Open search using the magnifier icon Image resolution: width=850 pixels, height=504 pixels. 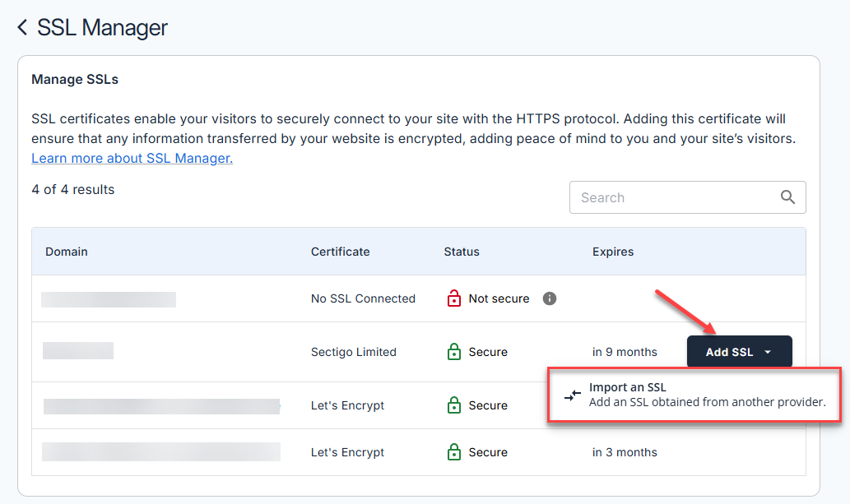(x=787, y=197)
